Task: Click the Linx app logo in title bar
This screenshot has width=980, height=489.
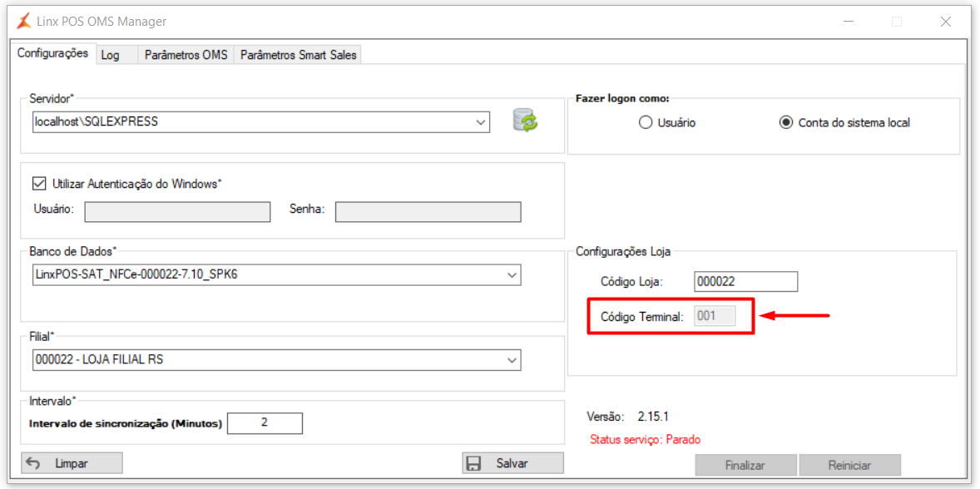Action: [x=24, y=22]
